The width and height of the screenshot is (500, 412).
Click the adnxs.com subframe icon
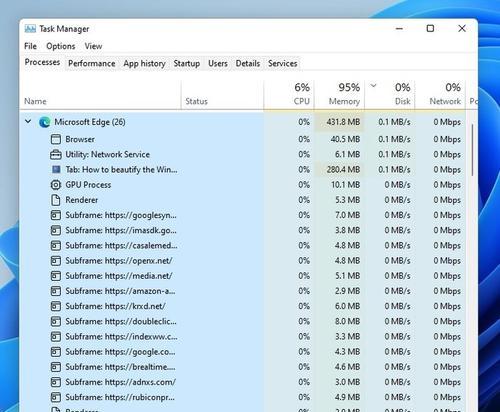[56, 382]
